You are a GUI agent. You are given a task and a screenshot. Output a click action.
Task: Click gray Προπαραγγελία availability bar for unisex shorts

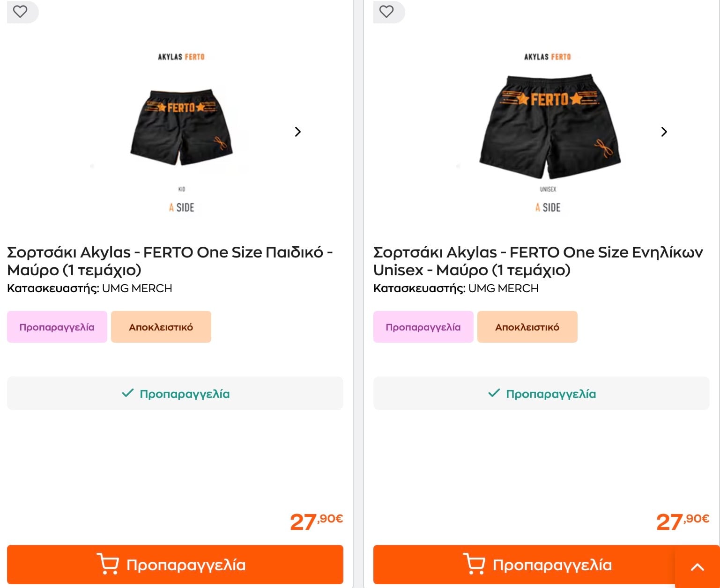pyautogui.click(x=541, y=394)
